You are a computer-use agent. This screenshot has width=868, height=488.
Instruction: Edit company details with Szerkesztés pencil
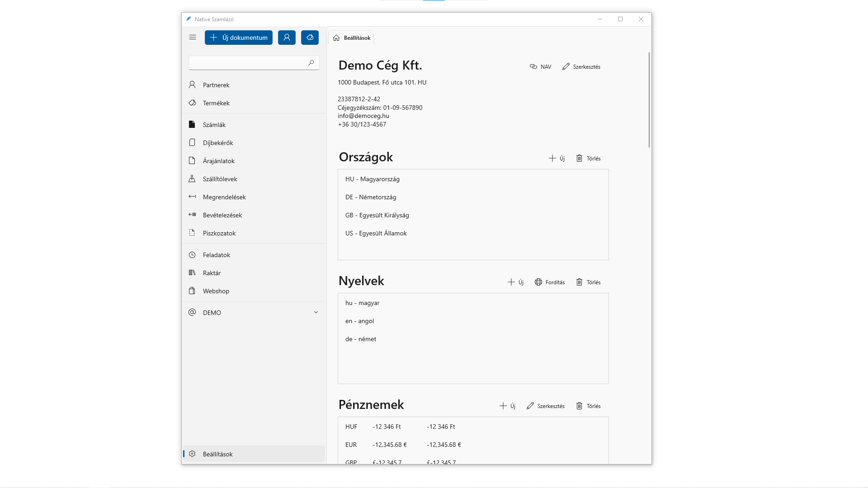pyautogui.click(x=581, y=66)
